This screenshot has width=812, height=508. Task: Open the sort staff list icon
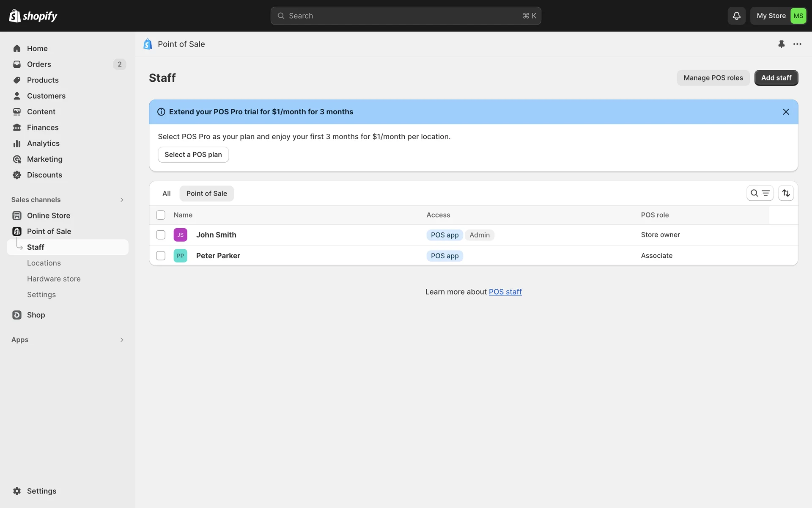[786, 193]
